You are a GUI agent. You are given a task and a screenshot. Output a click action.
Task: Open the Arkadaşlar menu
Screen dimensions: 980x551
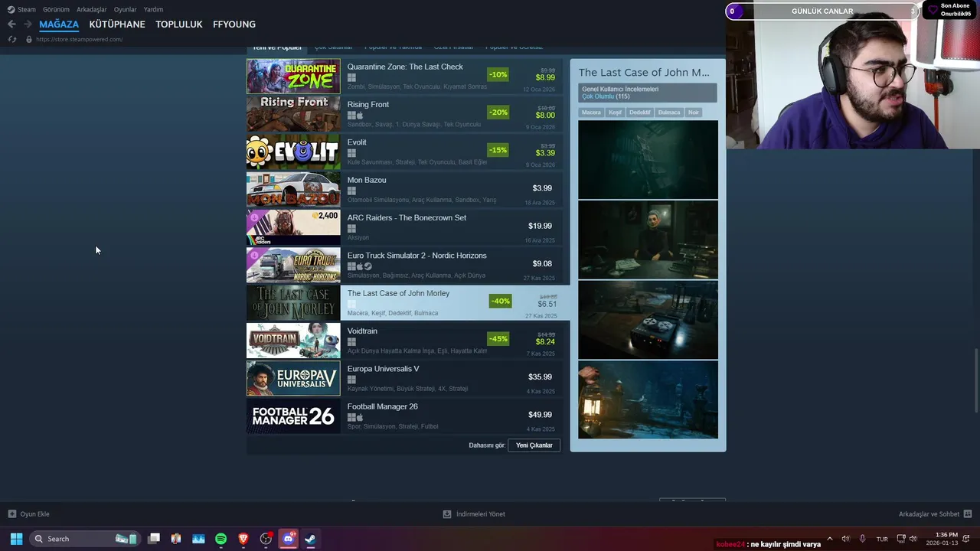coord(92,9)
